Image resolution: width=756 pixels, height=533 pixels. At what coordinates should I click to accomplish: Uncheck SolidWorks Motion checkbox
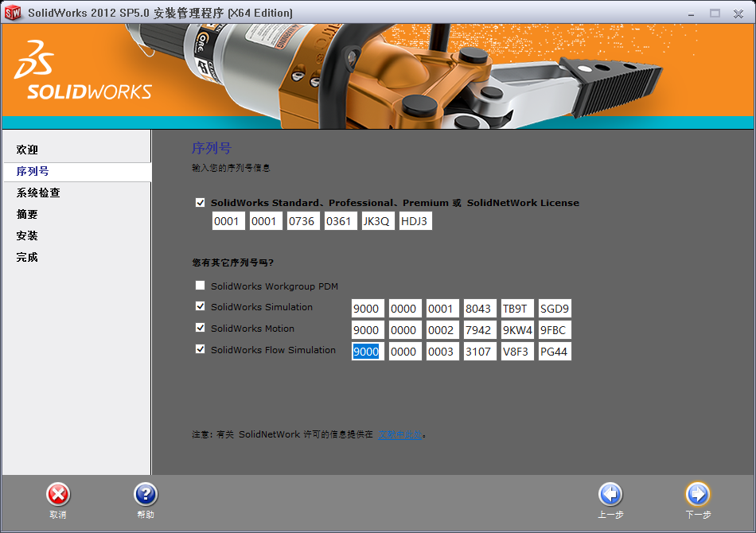(x=200, y=328)
